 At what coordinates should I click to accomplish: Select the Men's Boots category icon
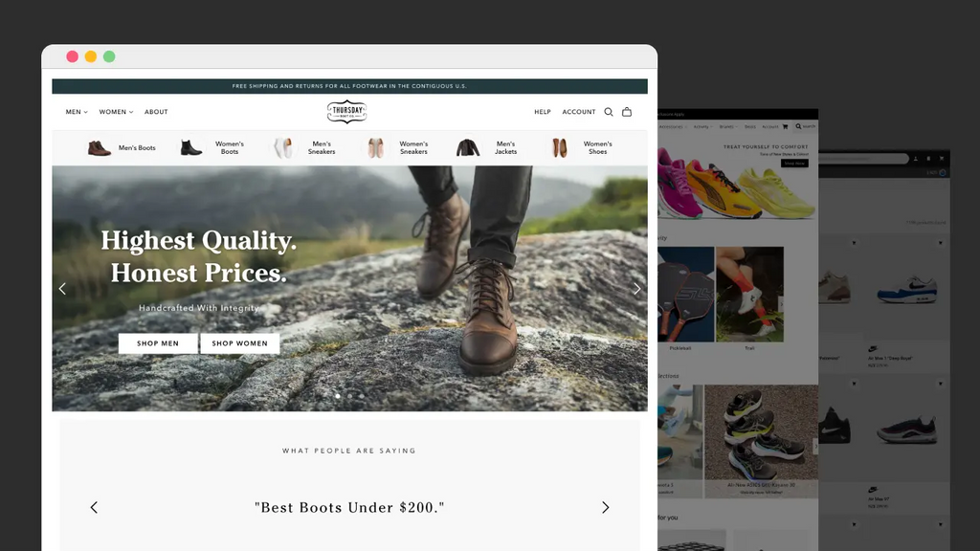pyautogui.click(x=100, y=148)
